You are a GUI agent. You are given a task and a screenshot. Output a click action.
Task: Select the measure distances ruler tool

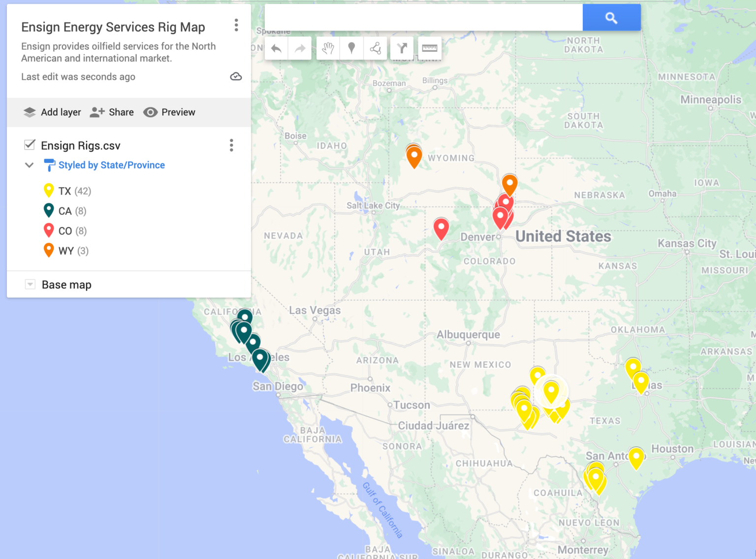click(429, 48)
